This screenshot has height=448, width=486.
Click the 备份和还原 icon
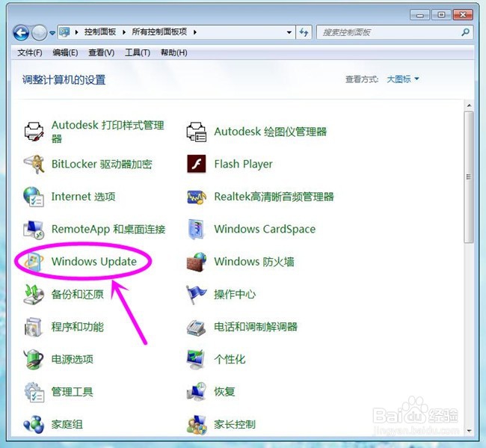34,294
